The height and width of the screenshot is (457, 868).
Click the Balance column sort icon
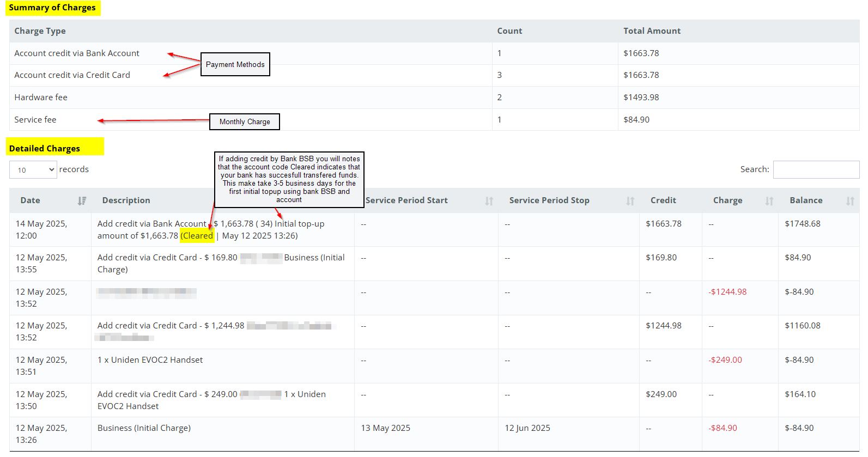[x=849, y=201]
